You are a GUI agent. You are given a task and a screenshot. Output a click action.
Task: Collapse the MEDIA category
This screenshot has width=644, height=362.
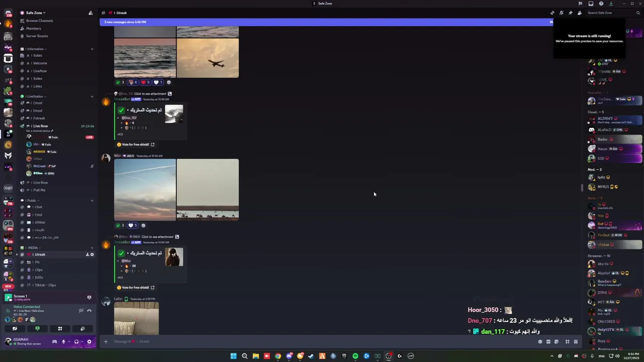[31, 247]
